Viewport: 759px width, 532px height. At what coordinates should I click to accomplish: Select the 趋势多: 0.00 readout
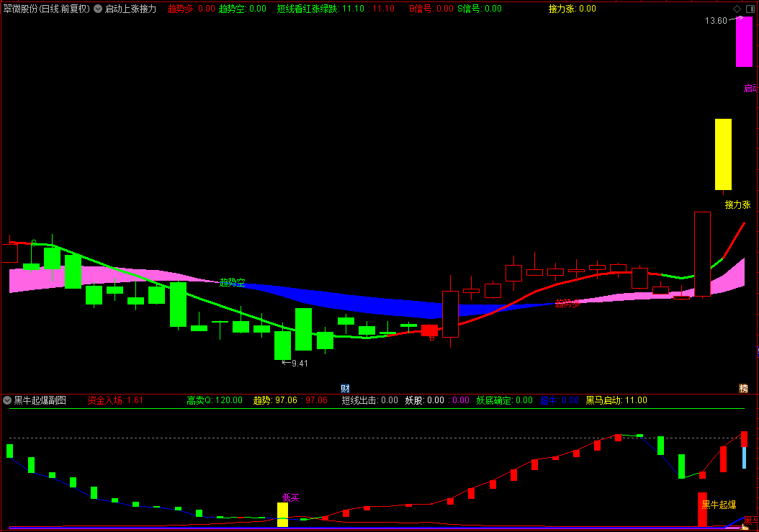point(192,9)
